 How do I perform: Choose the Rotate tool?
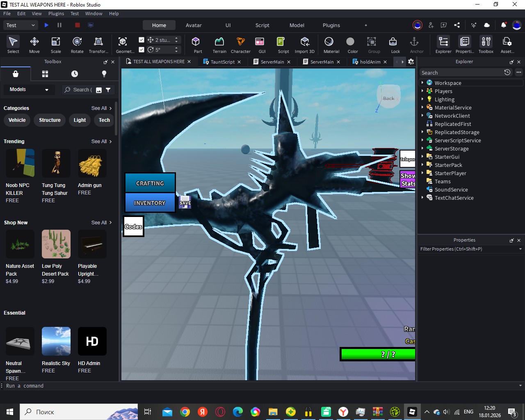tap(77, 44)
